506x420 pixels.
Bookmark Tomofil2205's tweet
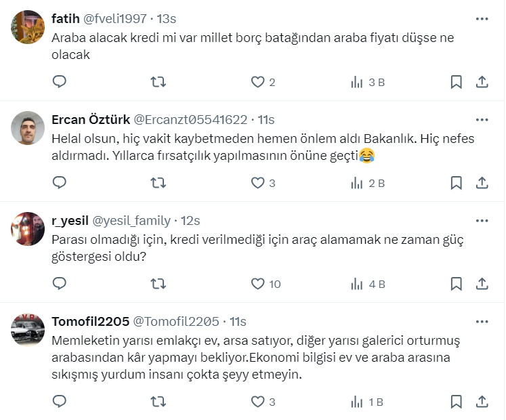pyautogui.click(x=456, y=402)
